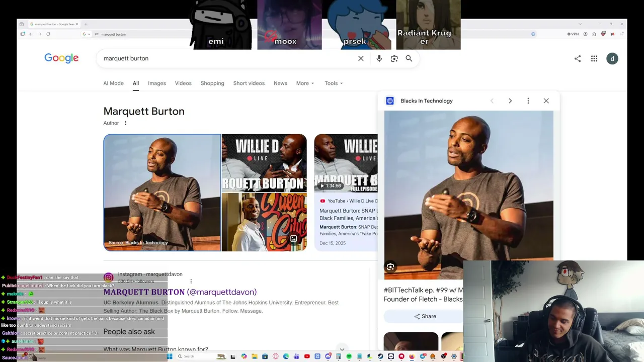The height and width of the screenshot is (362, 644).
Task: Open the Short videos tab
Action: (249, 83)
